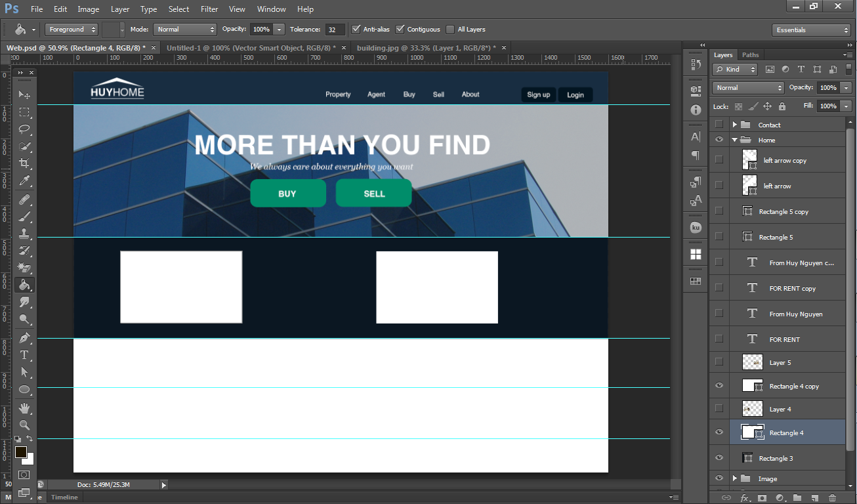Viewport: 857px width, 504px height.
Task: Select the Eyedropper tool
Action: pos(24,180)
